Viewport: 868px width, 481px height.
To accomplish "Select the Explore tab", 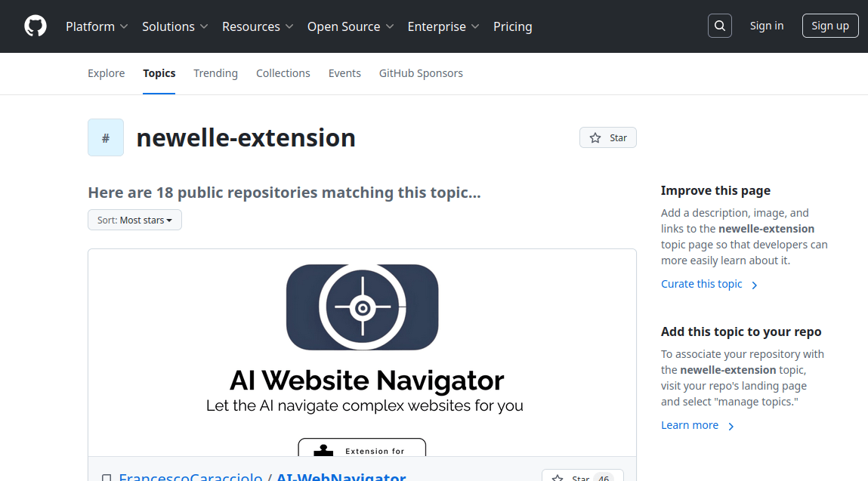I will click(x=106, y=73).
